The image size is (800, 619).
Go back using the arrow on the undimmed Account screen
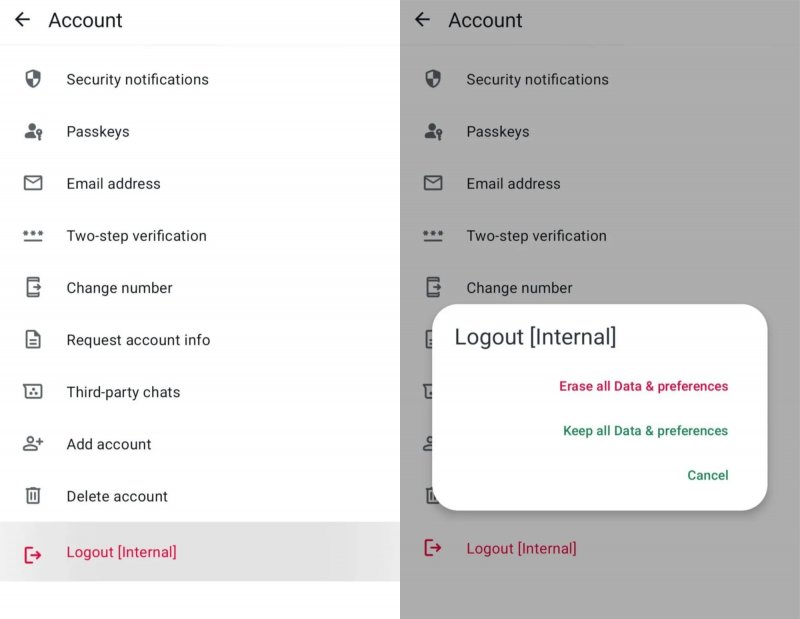[22, 20]
